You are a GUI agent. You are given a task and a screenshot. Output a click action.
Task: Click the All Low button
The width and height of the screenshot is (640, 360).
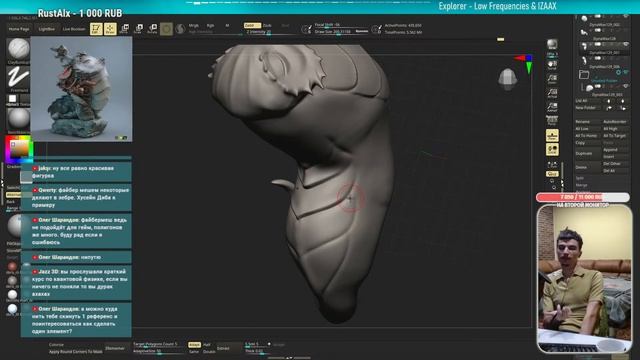(x=588, y=129)
